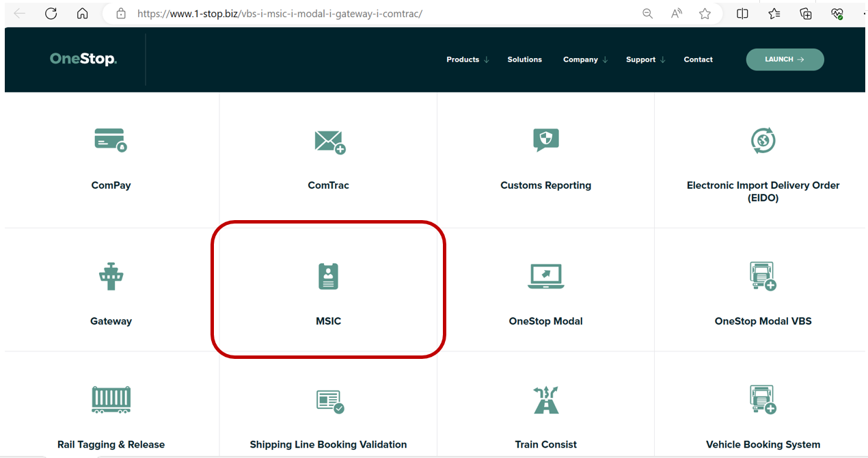This screenshot has width=868, height=458.
Task: Click the EIDO globe icon
Action: (x=763, y=141)
